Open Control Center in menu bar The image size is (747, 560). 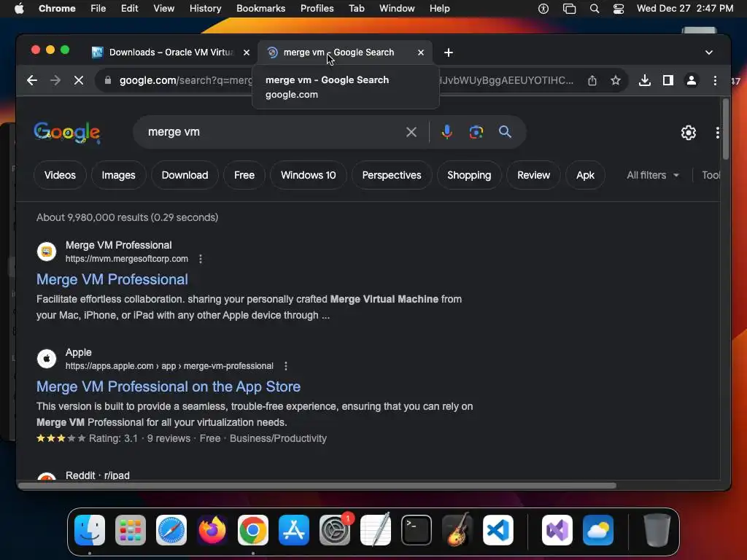619,9
